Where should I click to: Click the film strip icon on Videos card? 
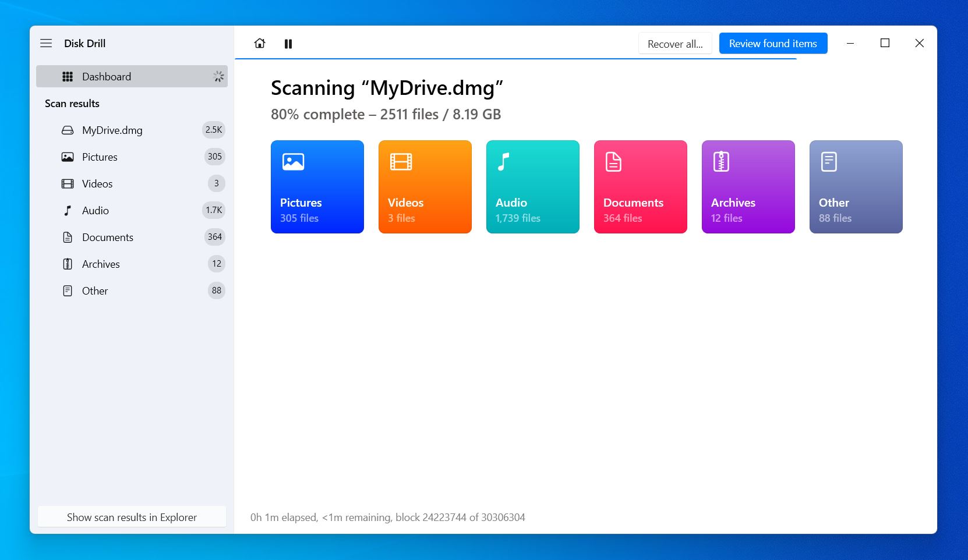pos(401,161)
